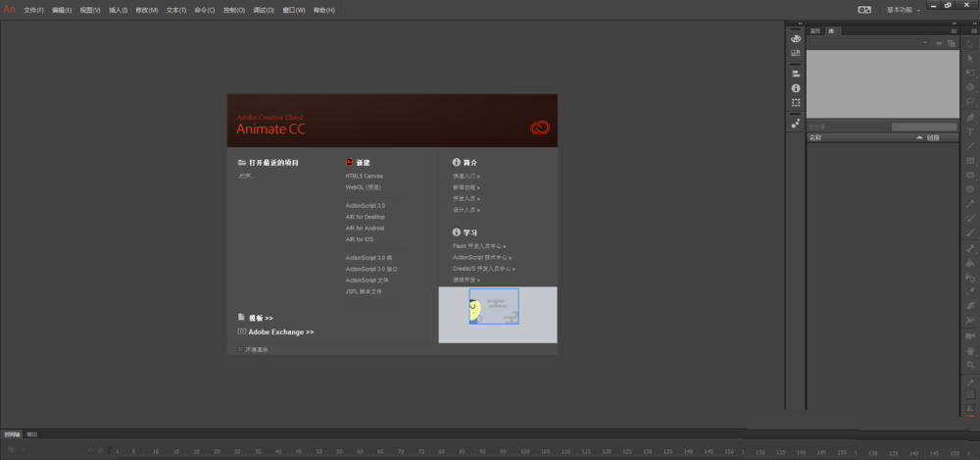The image size is (980, 460).
Task: Check the 不再显示 checkbox
Action: pyautogui.click(x=241, y=350)
